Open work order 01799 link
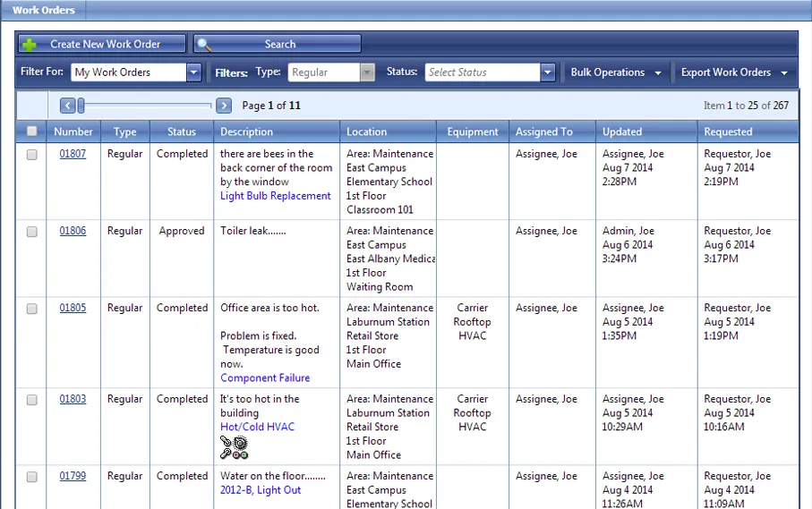The image size is (812, 509). click(73, 476)
